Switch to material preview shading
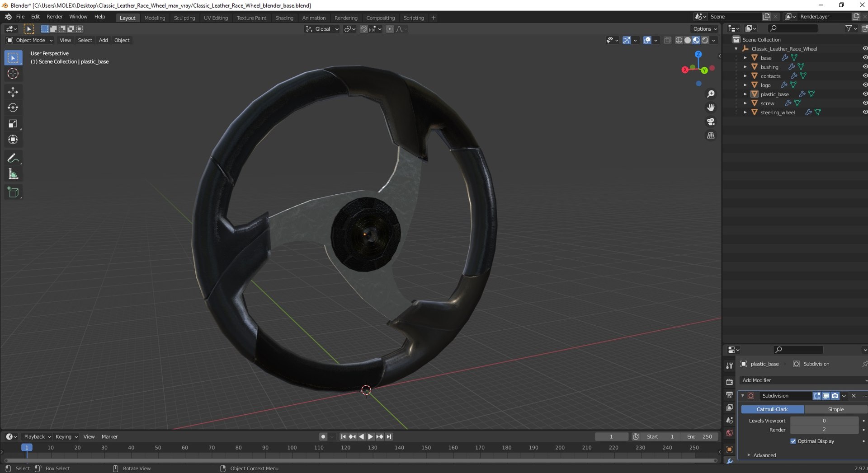 pos(696,40)
